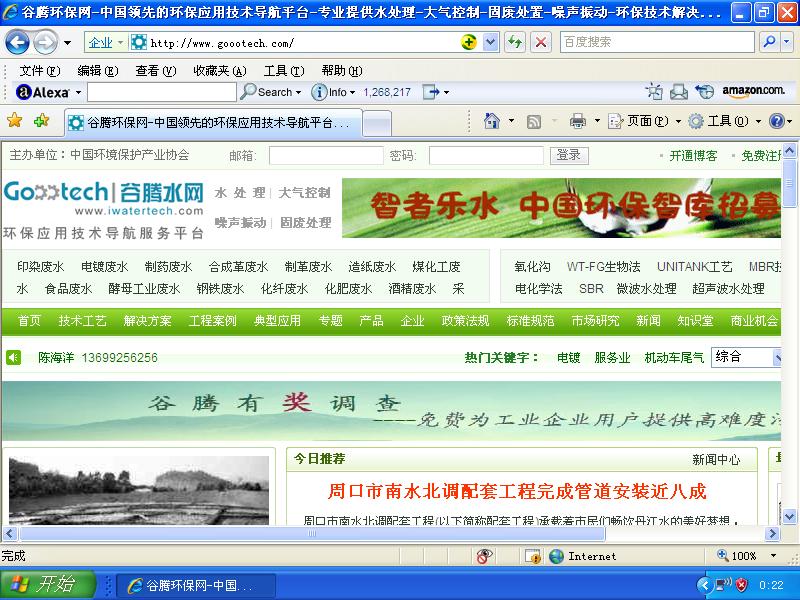Screen dimensions: 800x600
Task: Click the status bar privacy eye icon
Action: [x=484, y=556]
